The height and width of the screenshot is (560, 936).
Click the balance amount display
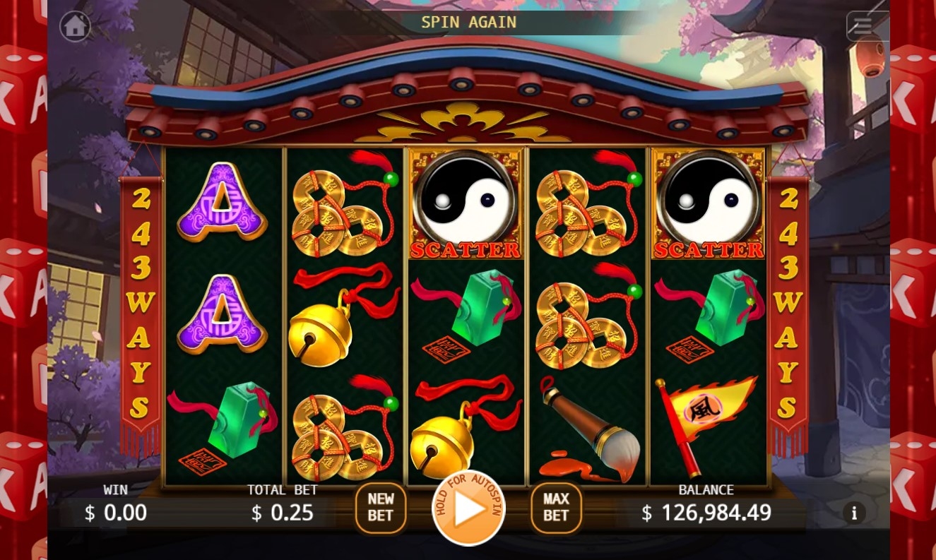coord(706,513)
